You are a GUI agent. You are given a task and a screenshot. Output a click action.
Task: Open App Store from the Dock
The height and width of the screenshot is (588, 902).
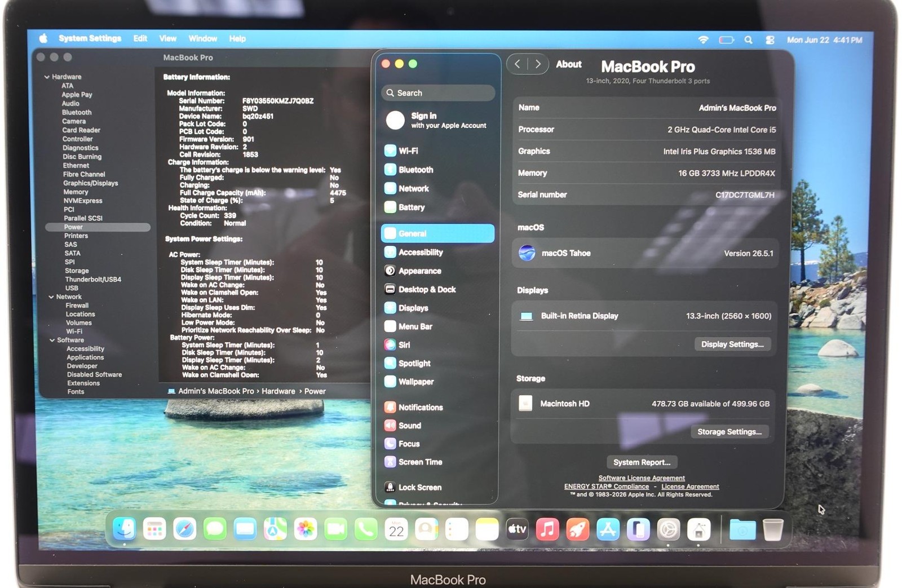[x=608, y=529]
